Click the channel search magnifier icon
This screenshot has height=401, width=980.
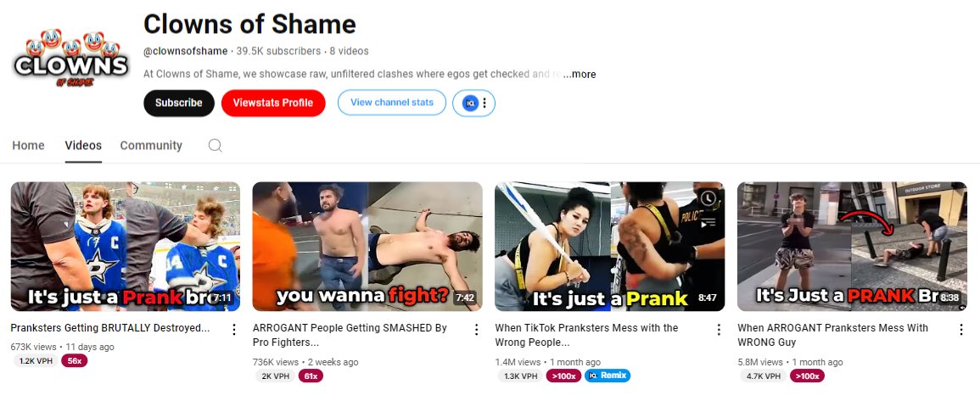coord(215,146)
